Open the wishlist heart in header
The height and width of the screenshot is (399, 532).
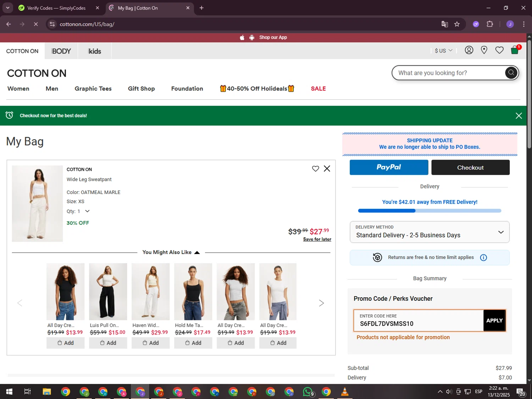[499, 50]
